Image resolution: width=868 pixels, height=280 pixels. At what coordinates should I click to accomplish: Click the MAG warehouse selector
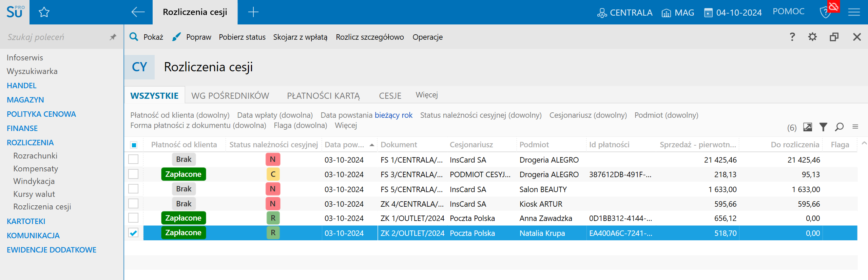(678, 13)
